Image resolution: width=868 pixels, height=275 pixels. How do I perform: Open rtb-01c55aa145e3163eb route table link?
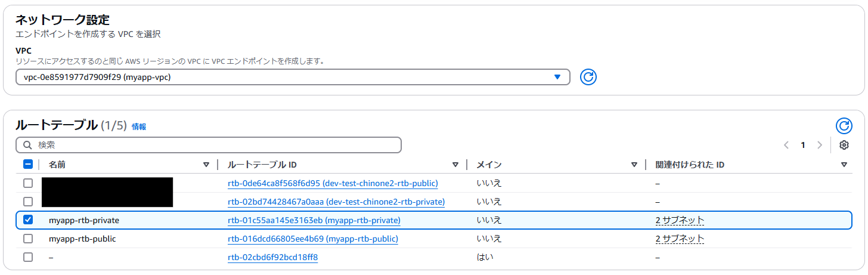click(314, 220)
